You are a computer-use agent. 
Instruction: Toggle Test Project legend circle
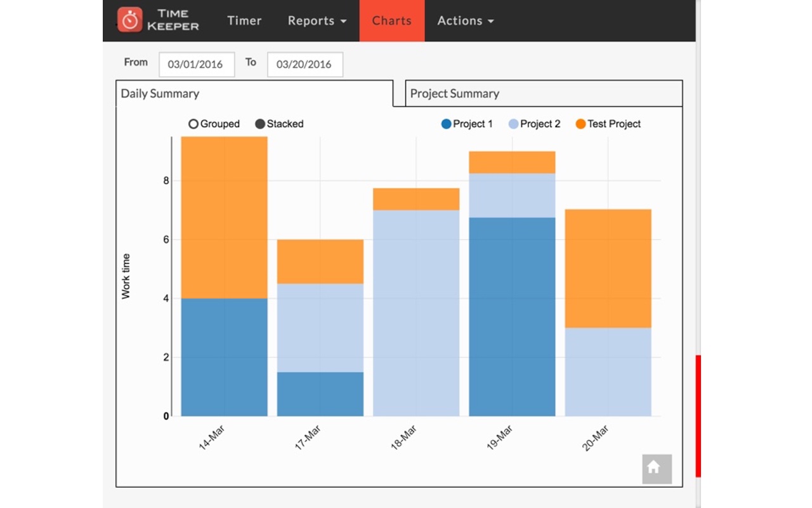(580, 124)
